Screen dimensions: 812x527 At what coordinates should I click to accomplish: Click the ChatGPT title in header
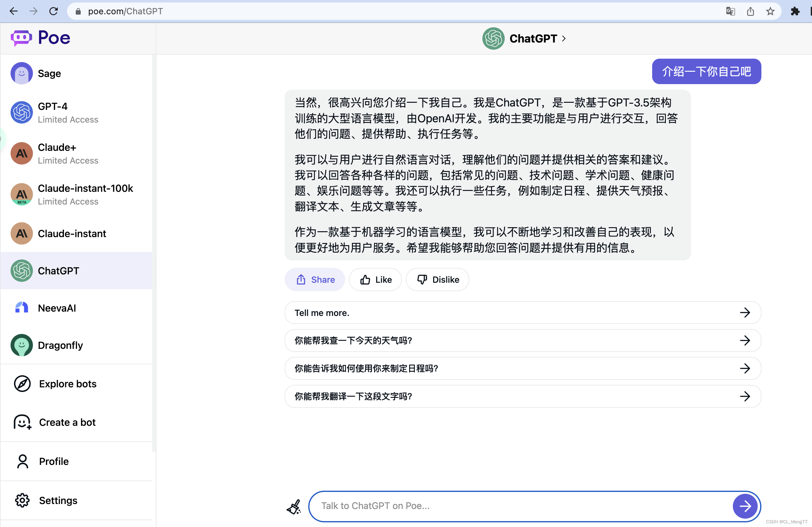[x=533, y=38]
